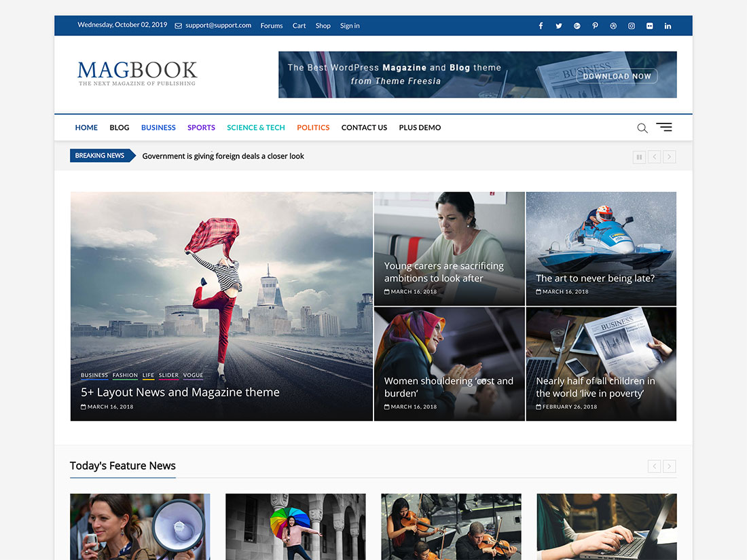Open 'Nearly half of all children' article
Viewport: 747px width, 560px height.
tap(596, 387)
